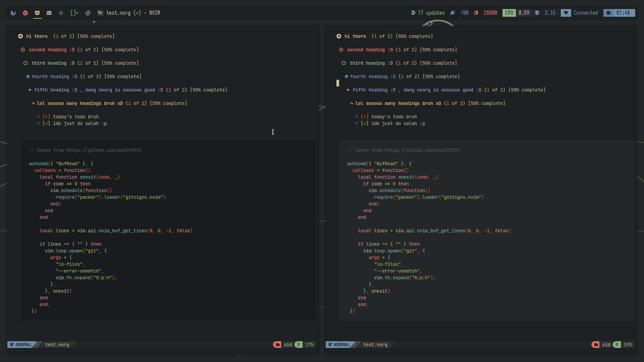Launch the Chrome browser icon
This screenshot has width=644, height=362.
(25, 13)
